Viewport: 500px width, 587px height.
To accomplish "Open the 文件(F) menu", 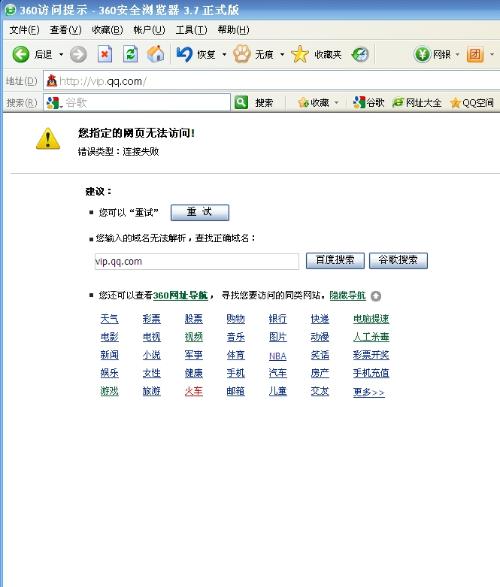I will (24, 30).
